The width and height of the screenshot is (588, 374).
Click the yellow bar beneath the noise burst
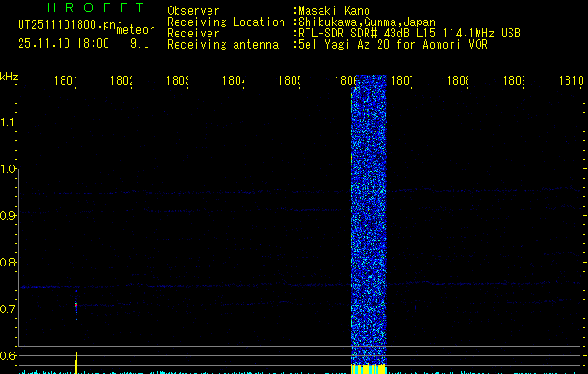tap(367, 368)
